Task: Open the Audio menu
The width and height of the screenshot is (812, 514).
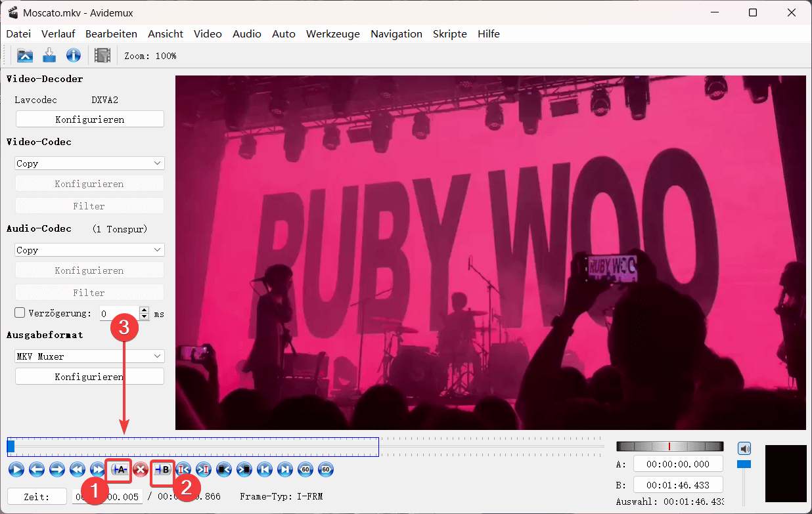Action: 247,33
